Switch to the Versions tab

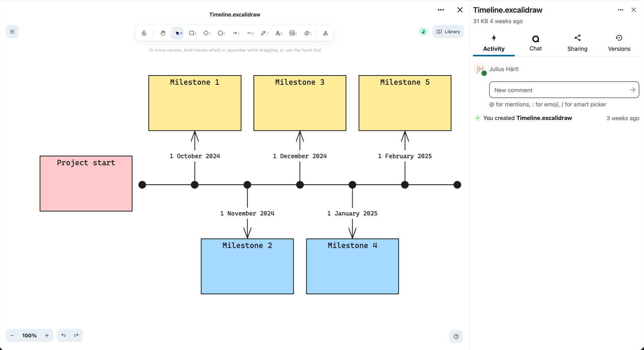coord(619,43)
